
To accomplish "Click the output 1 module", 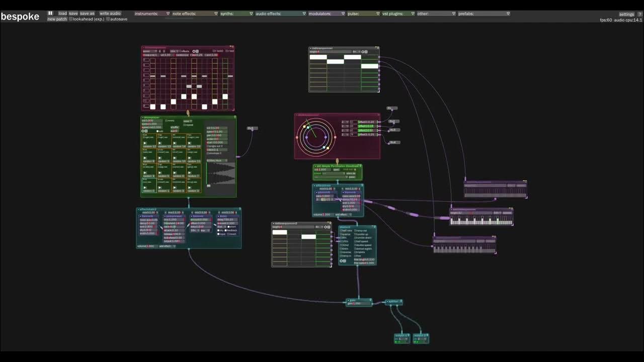I will (401, 338).
